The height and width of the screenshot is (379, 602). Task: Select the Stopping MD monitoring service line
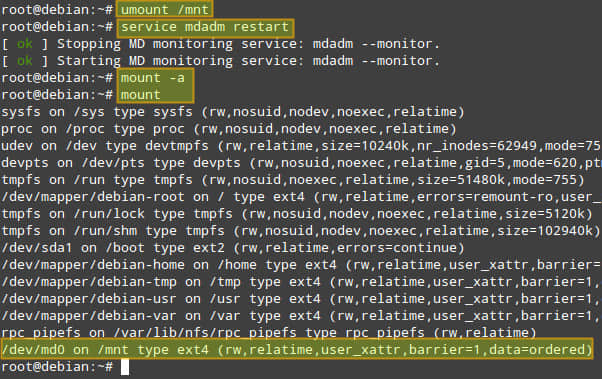coord(220,44)
